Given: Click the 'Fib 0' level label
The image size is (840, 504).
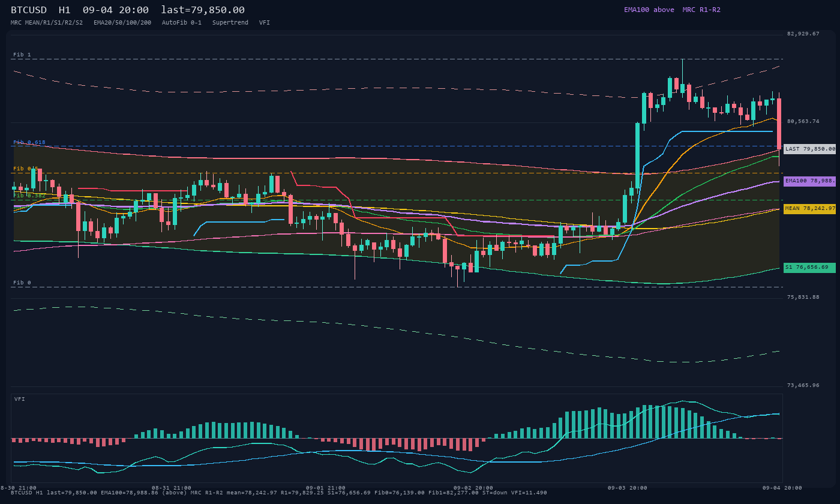Looking at the screenshot, I should pyautogui.click(x=22, y=283).
